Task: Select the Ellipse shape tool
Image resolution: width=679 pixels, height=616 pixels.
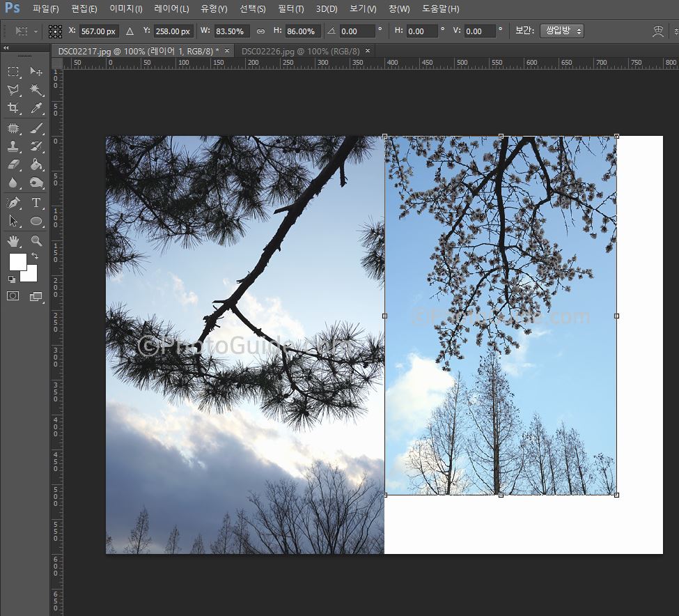Action: point(36,221)
